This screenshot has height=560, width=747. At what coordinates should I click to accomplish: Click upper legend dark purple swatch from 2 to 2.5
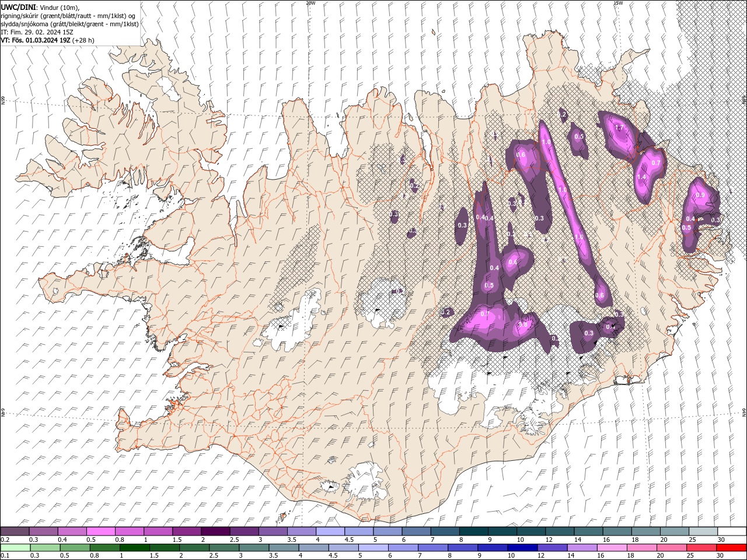(215, 531)
